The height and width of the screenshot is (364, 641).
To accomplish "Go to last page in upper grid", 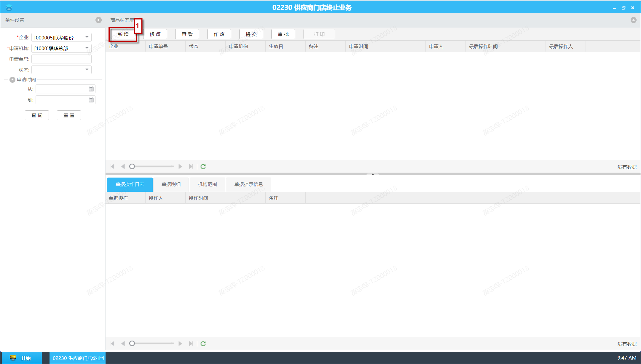I will 191,167.
